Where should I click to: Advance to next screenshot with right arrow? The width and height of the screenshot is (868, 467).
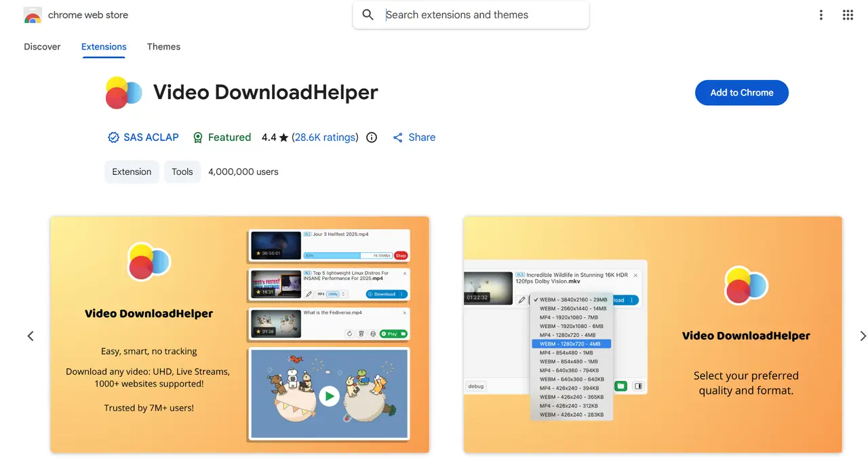[x=863, y=336]
